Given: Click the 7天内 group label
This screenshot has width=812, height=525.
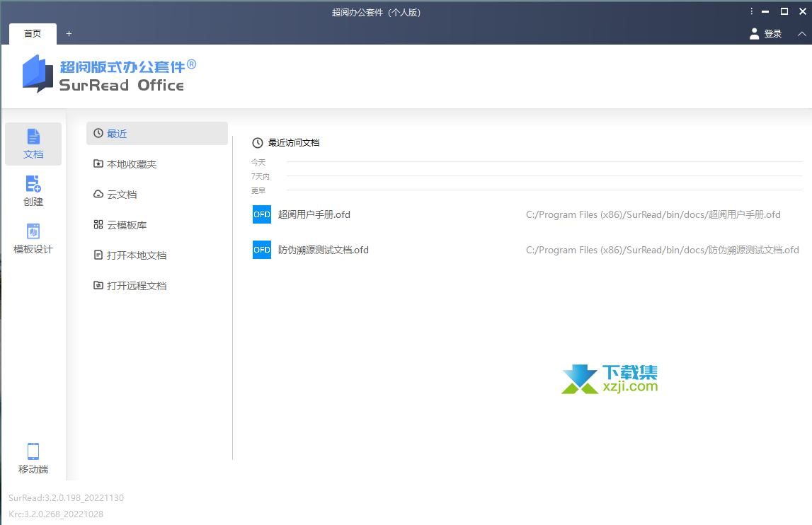Looking at the screenshot, I should 260,177.
